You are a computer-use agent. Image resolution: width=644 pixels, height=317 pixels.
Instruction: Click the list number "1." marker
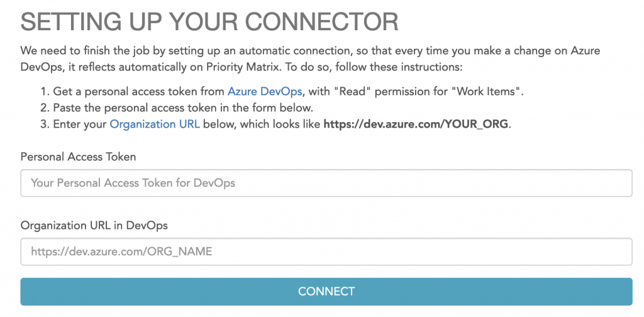click(44, 91)
